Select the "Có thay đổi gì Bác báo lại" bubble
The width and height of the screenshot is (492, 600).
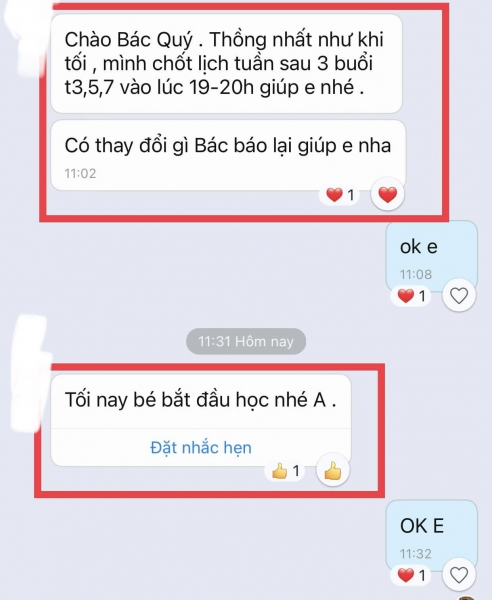tap(228, 155)
